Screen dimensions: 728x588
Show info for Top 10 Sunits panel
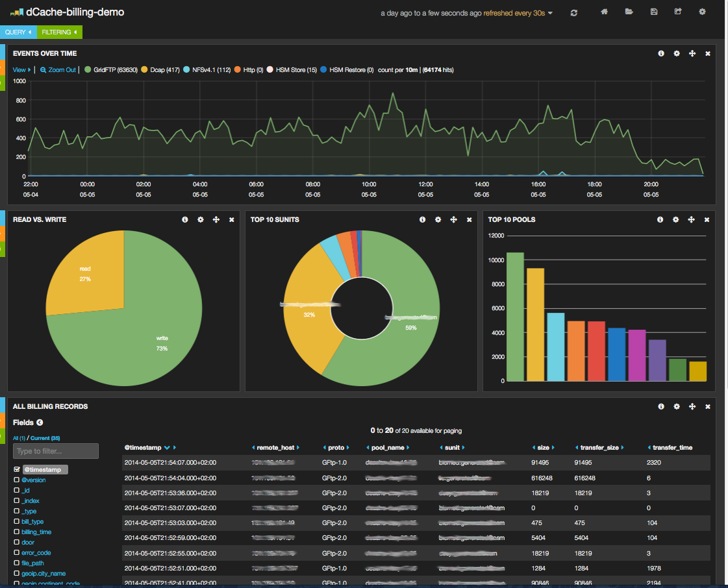423,219
